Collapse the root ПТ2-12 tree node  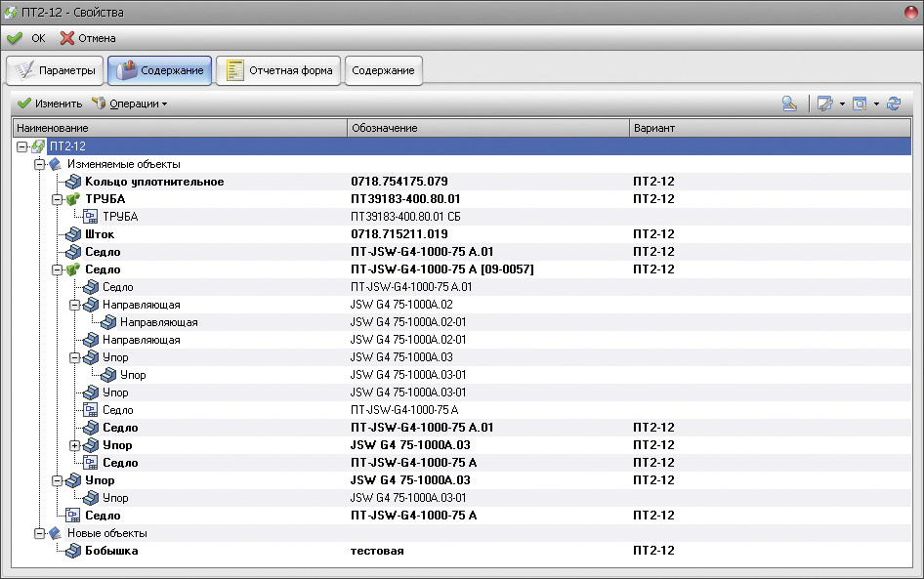(x=21, y=146)
